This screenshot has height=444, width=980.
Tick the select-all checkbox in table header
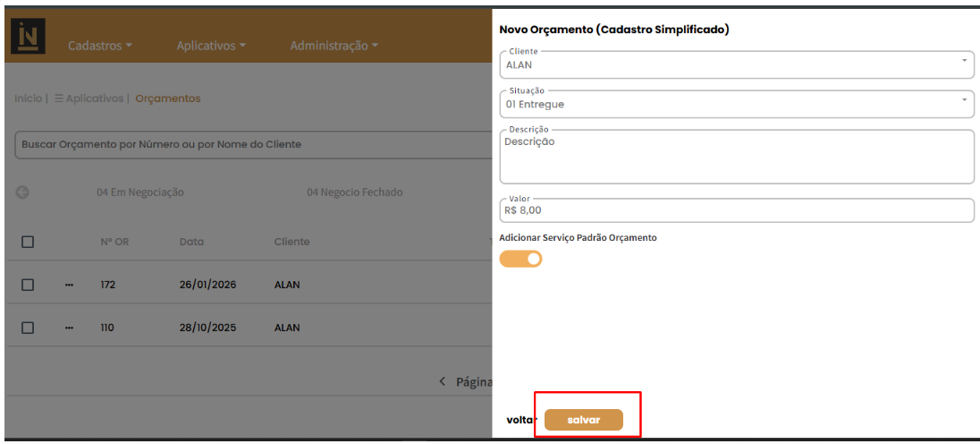pos(28,242)
